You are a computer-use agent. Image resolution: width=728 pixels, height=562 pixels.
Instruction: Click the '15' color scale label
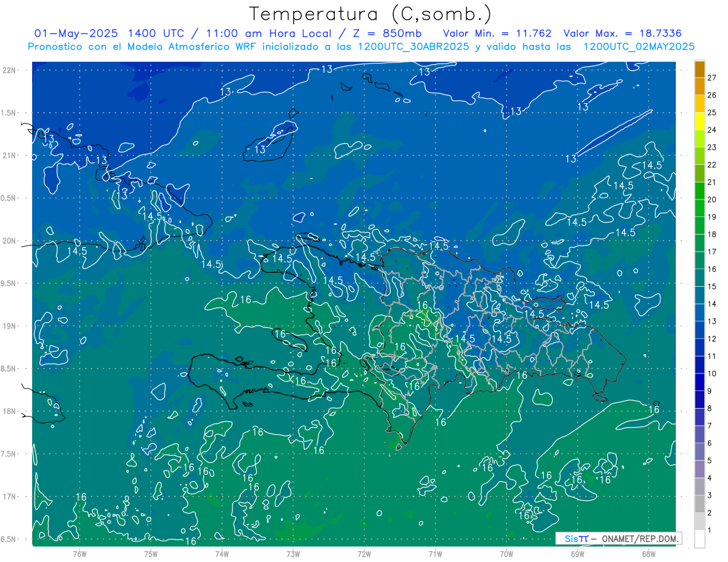[x=712, y=287]
